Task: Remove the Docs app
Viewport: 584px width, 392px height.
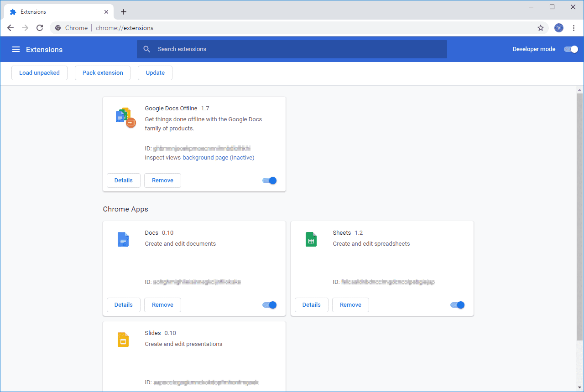Action: tap(162, 305)
